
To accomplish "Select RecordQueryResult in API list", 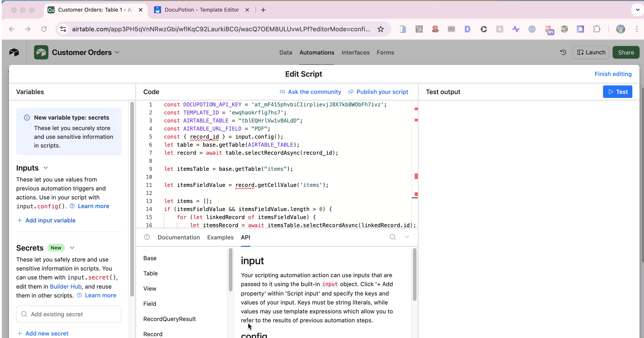I will (x=169, y=319).
